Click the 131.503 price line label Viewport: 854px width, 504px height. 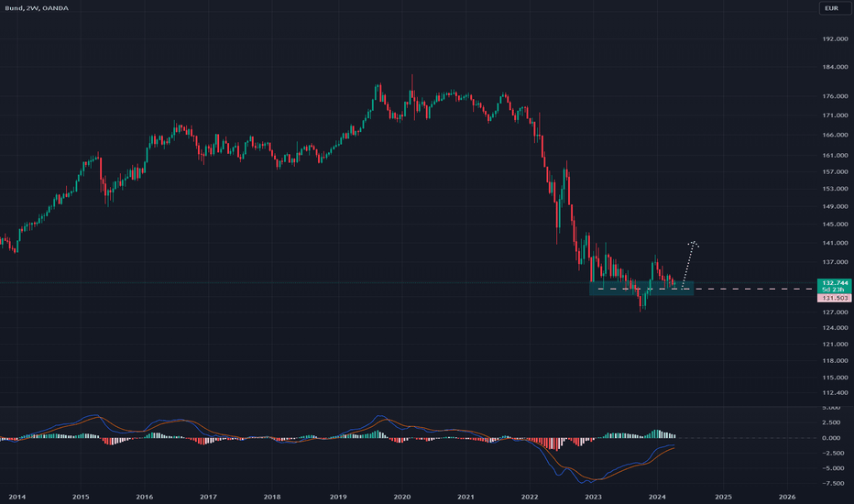point(835,298)
